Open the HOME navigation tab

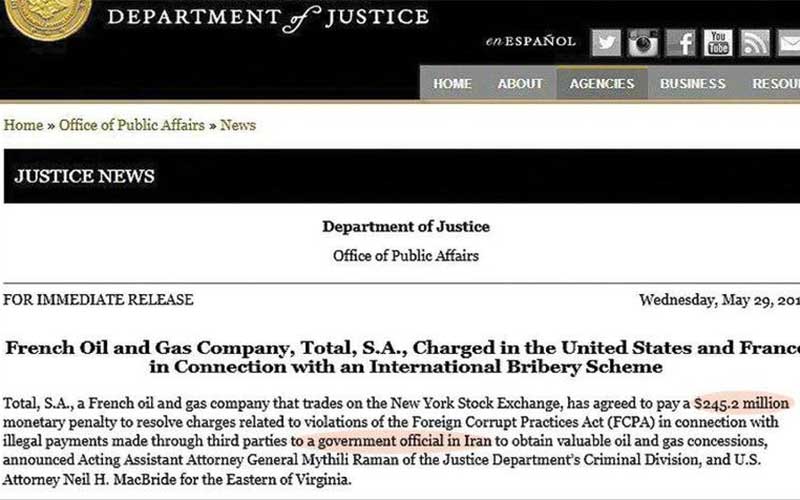coord(452,84)
